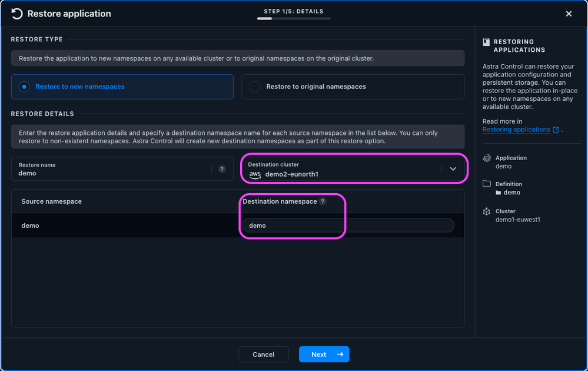Select Restore to original namespaces option
Viewport: 588px width, 371px height.
(x=353, y=87)
